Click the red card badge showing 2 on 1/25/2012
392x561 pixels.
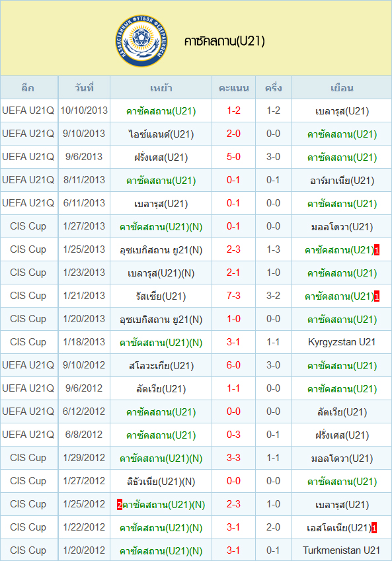120,505
